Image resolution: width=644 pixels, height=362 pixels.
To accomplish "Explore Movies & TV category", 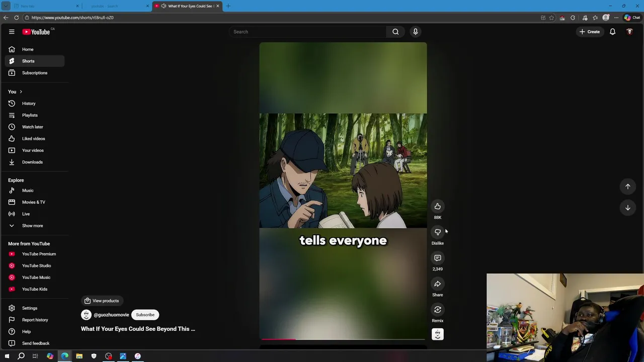I will coord(34,202).
